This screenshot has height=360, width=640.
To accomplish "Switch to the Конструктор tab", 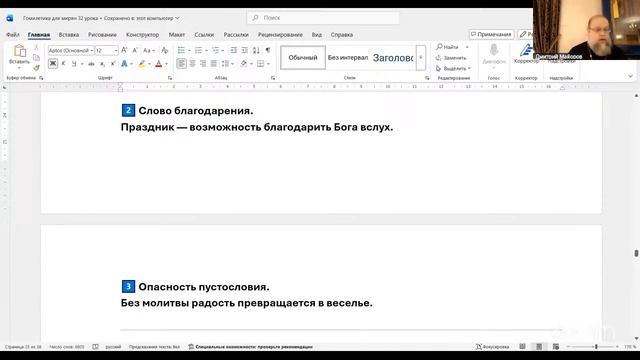I will (142, 35).
